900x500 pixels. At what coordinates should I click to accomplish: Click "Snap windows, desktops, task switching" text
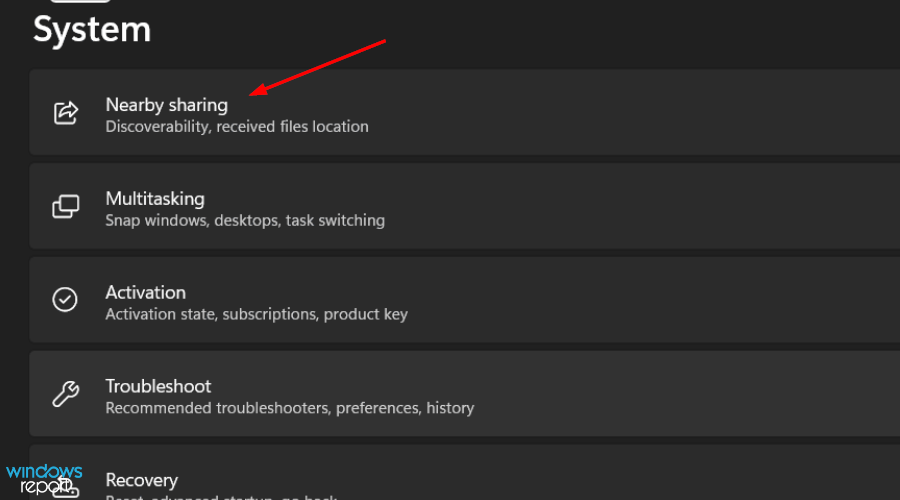click(245, 220)
